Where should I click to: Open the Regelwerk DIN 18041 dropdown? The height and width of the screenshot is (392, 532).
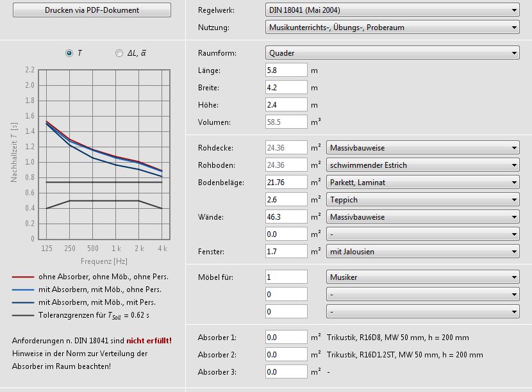click(392, 10)
